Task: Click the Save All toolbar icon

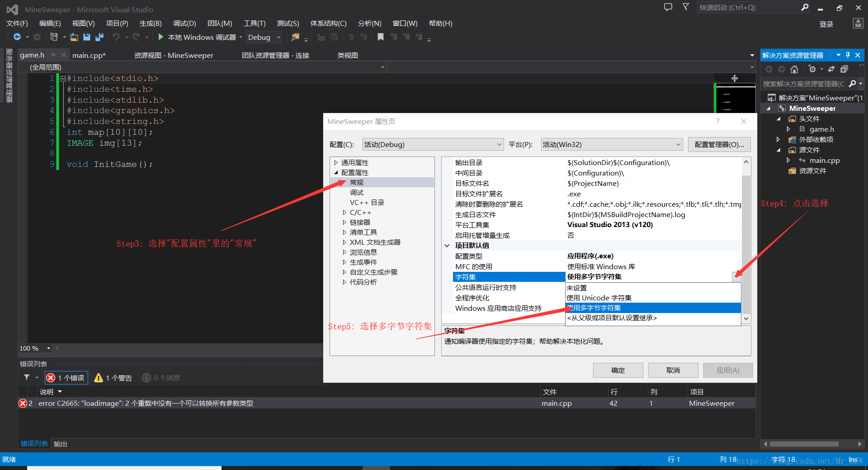Action: [99, 37]
